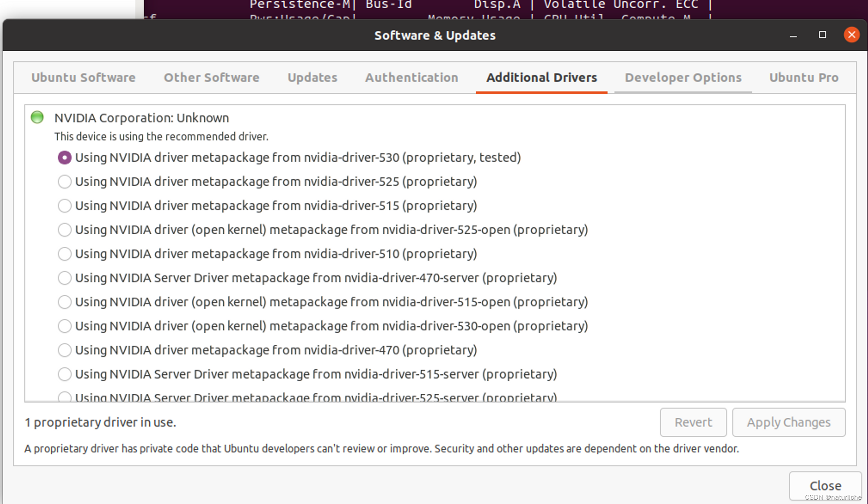Click 'This device is using the recommended driver.' text

click(x=161, y=137)
